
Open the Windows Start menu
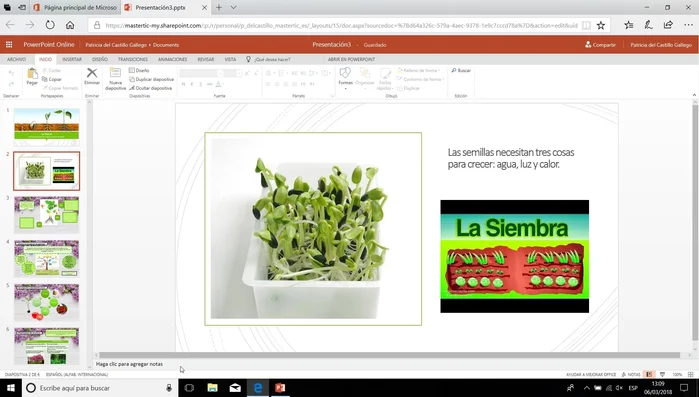[11, 388]
